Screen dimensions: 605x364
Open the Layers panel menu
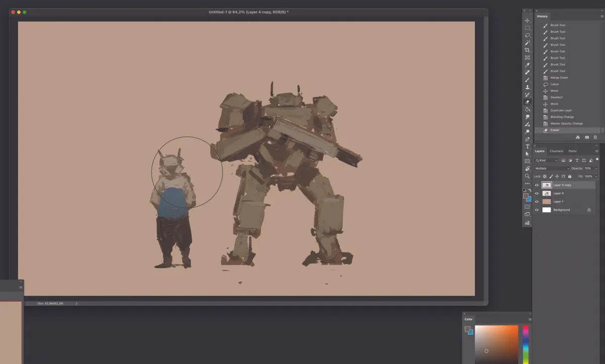point(597,151)
